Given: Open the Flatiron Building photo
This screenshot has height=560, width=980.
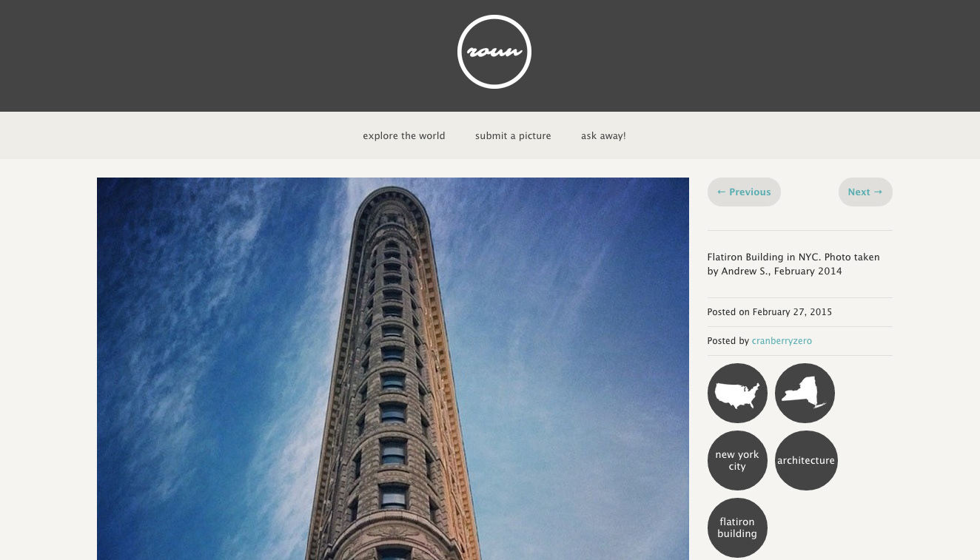Looking at the screenshot, I should 393,368.
